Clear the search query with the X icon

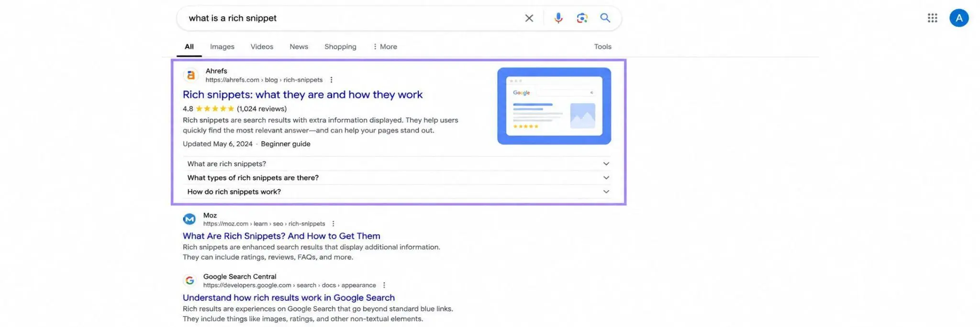coord(529,18)
